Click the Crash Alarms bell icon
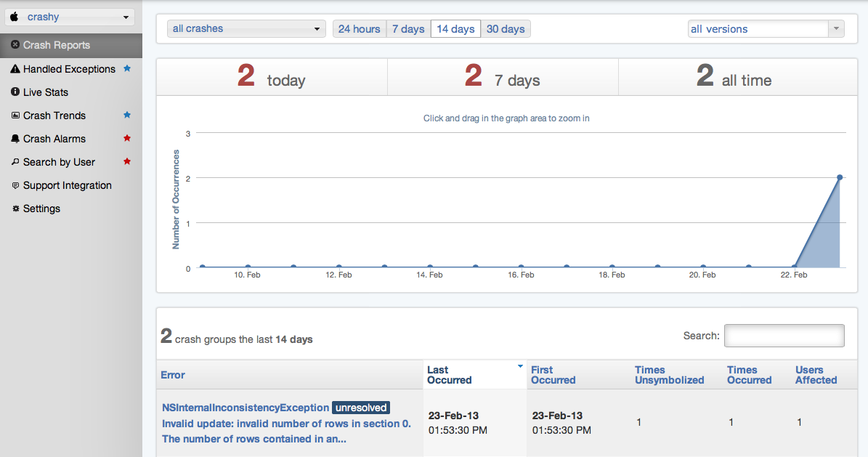 [15, 139]
